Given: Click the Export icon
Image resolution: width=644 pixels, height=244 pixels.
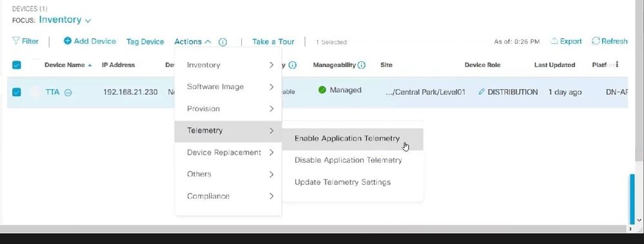Looking at the screenshot, I should click(x=554, y=41).
